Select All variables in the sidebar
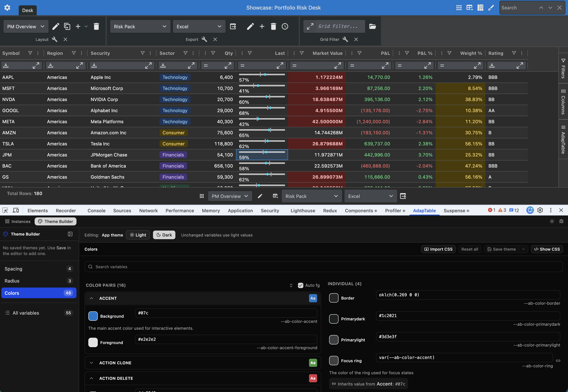 39,313
